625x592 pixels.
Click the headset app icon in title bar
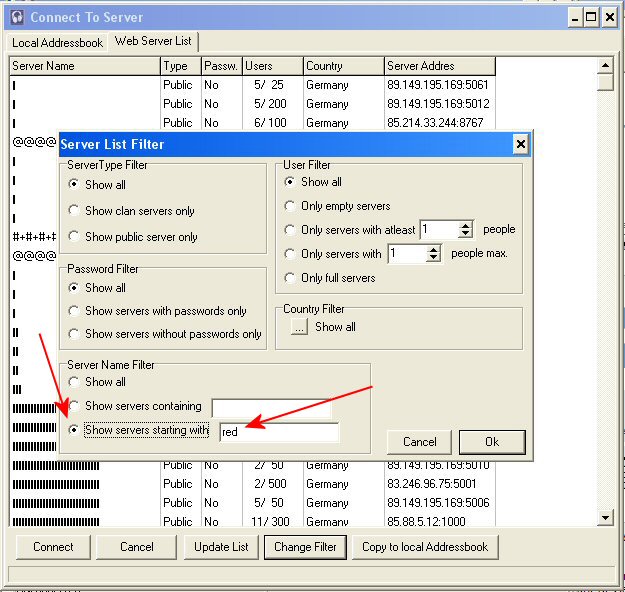(17, 17)
